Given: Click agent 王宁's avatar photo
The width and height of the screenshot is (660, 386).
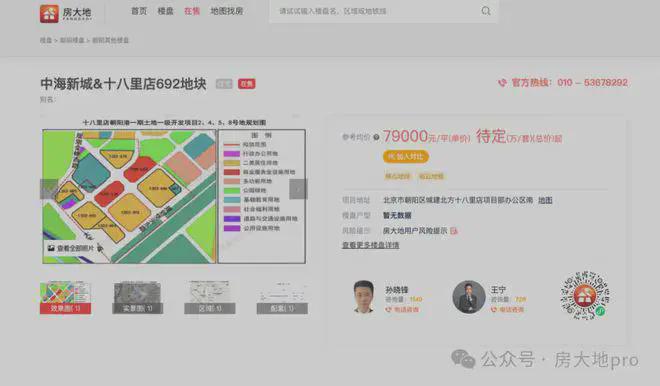Looking at the screenshot, I should click(469, 297).
